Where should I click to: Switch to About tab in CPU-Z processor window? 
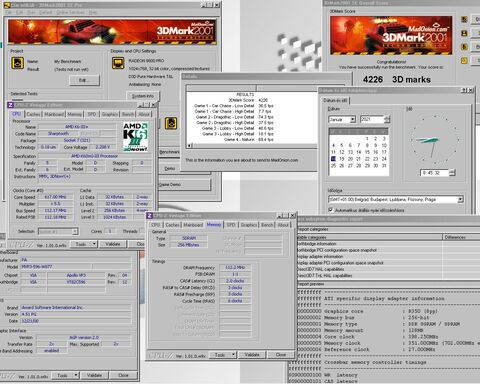point(144,114)
